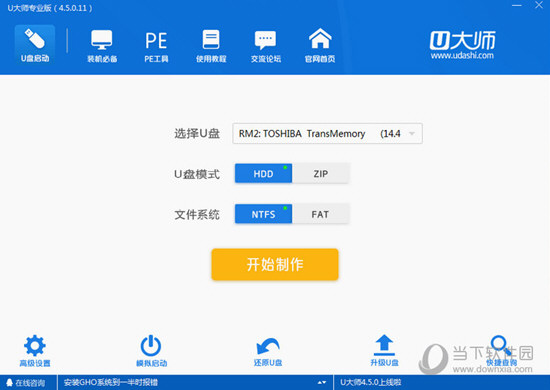Viewport: 550px width, 390px height.
Task: Minimize the U大师 window
Action: point(516,6)
